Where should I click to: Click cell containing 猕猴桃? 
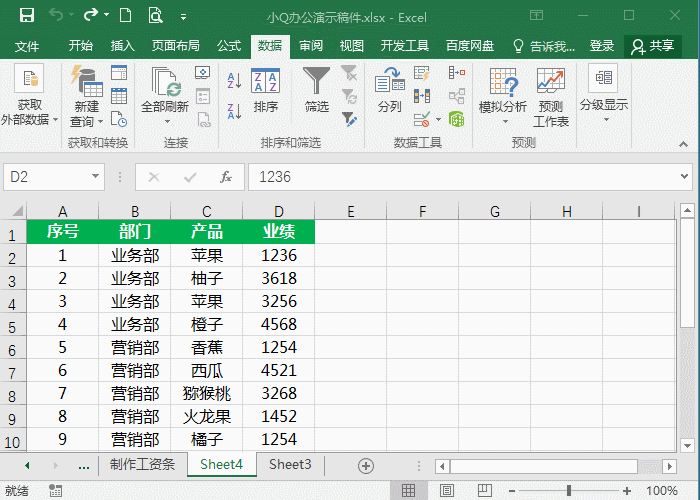pos(207,393)
